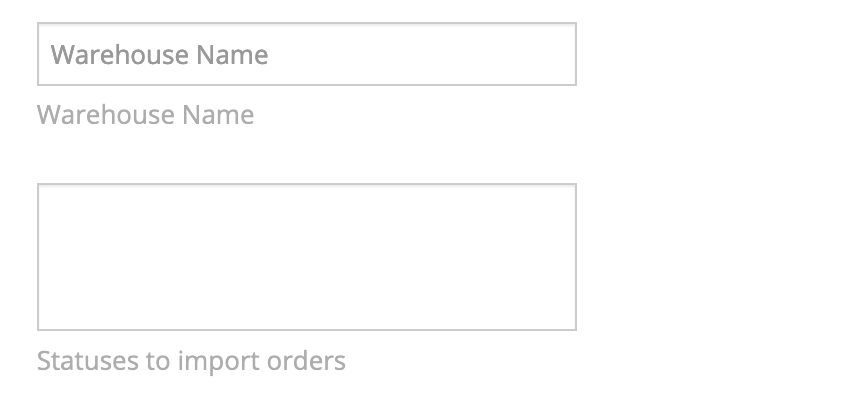Viewport: 864px width, 394px height.
Task: Open the order statuses selection area
Action: click(307, 257)
